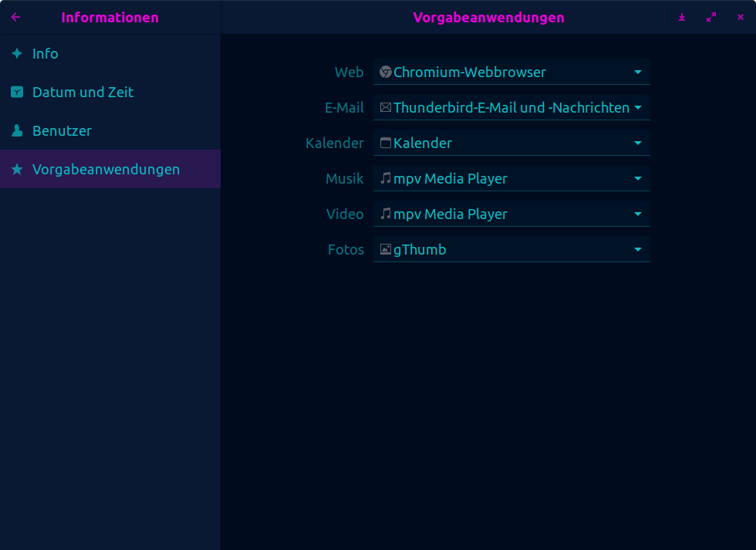Click the arrow of the Web dropdown
The height and width of the screenshot is (550, 756).
638,73
